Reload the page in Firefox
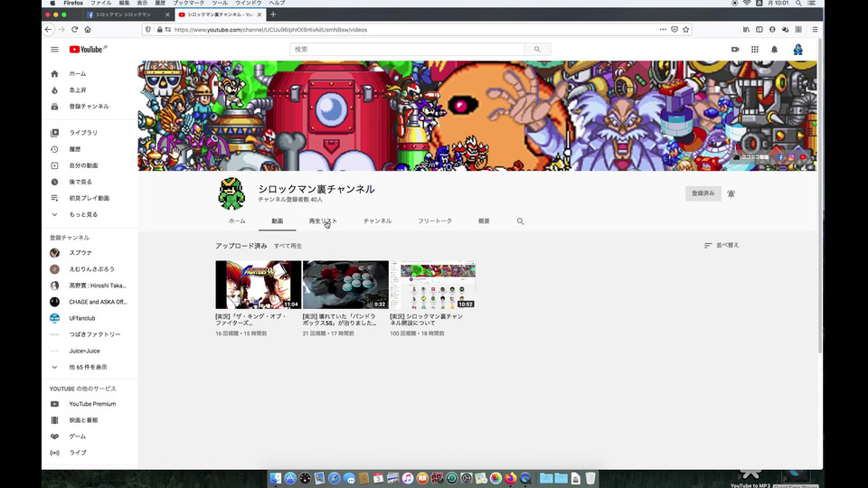The width and height of the screenshot is (868, 488). [x=75, y=29]
